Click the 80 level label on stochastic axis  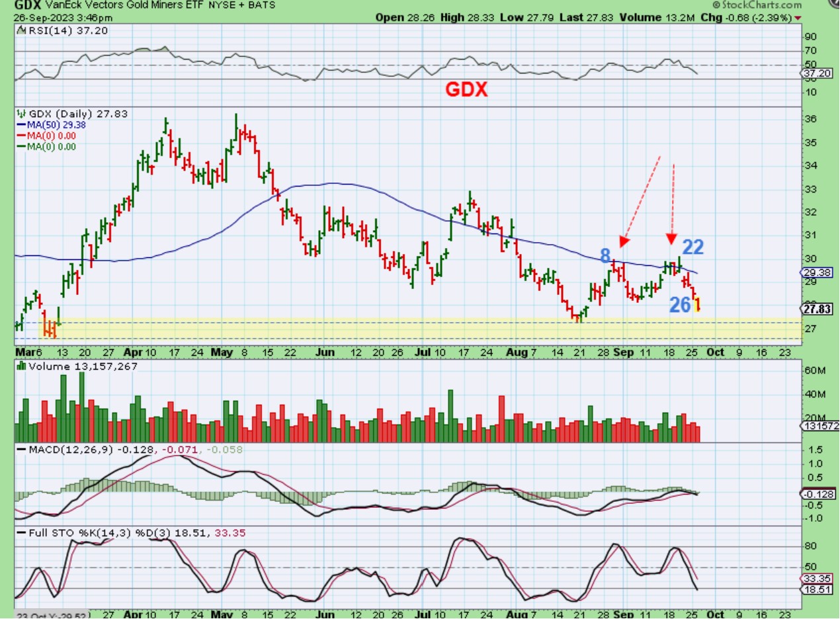[x=810, y=546]
